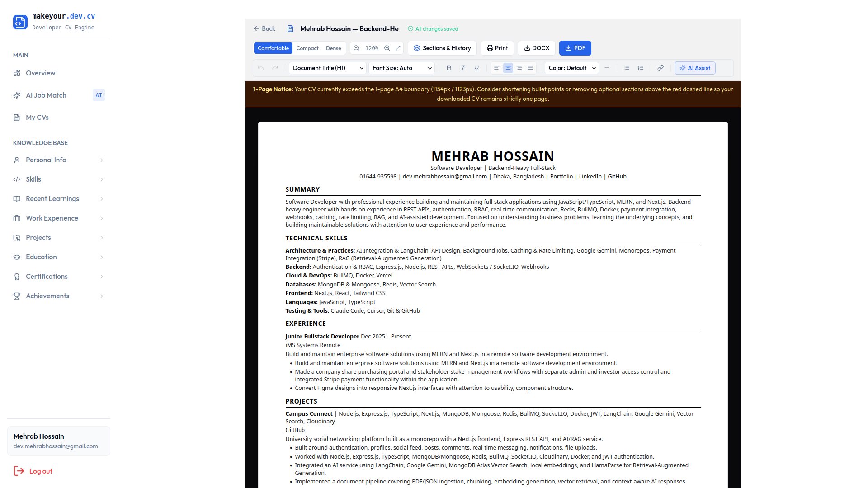This screenshot has width=868, height=488.
Task: Undo the last edit
Action: point(261,68)
